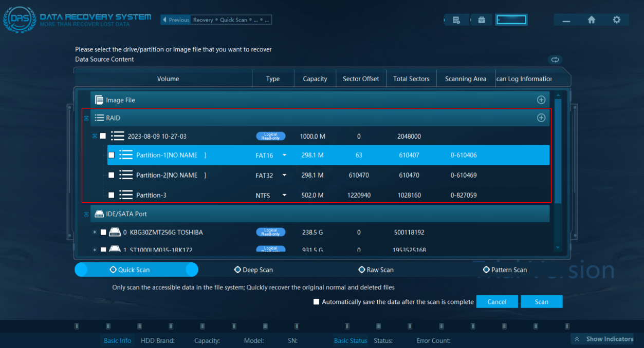Click the DRS logo
The height and width of the screenshot is (348, 644).
[20, 20]
